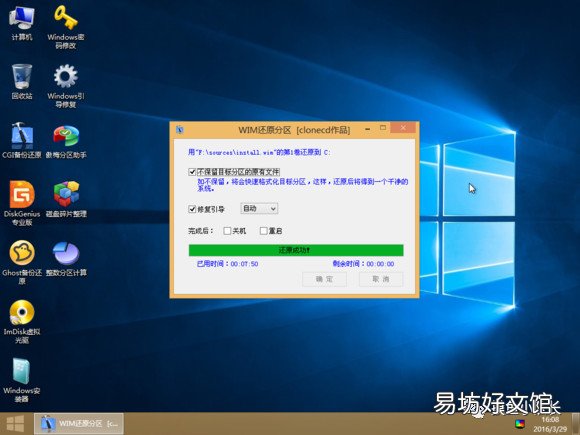Launch the Windows引导修复 gear icon

click(x=65, y=86)
